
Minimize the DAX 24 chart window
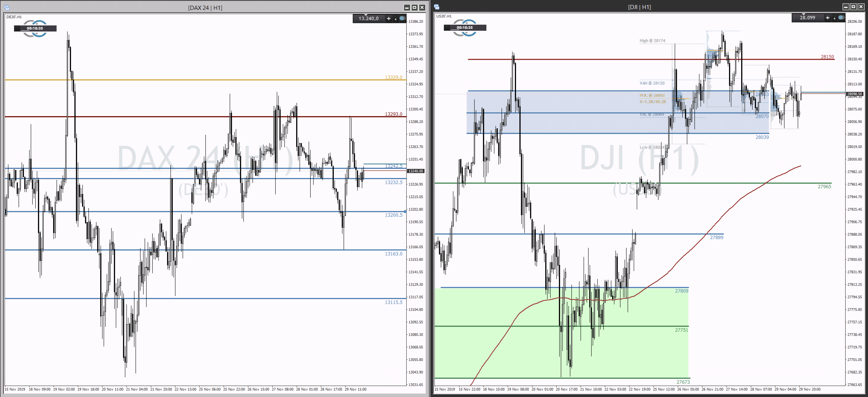pos(407,7)
